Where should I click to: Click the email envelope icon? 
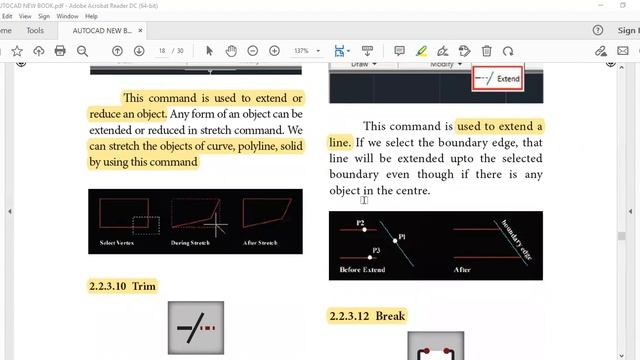(x=622, y=51)
